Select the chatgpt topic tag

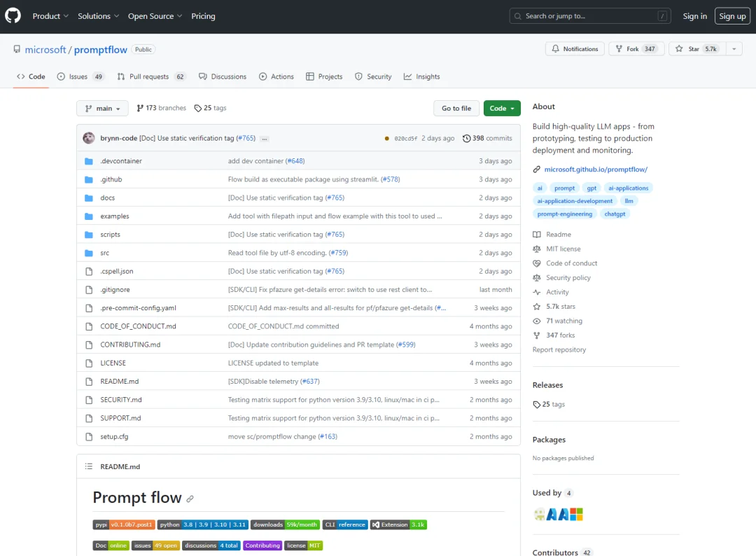615,214
